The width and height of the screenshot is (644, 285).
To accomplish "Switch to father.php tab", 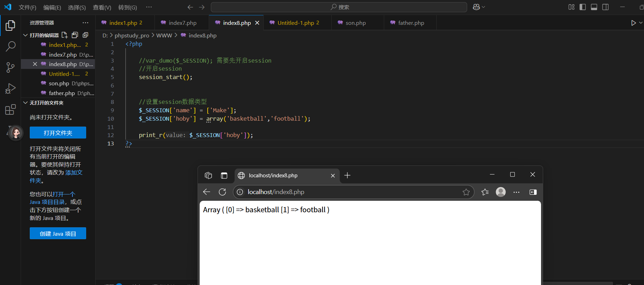I will pyautogui.click(x=410, y=23).
